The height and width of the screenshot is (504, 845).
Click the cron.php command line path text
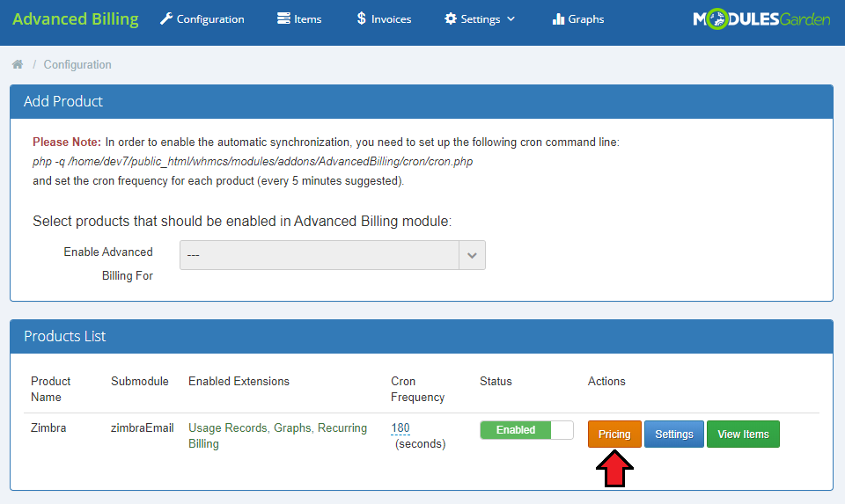coord(253,162)
